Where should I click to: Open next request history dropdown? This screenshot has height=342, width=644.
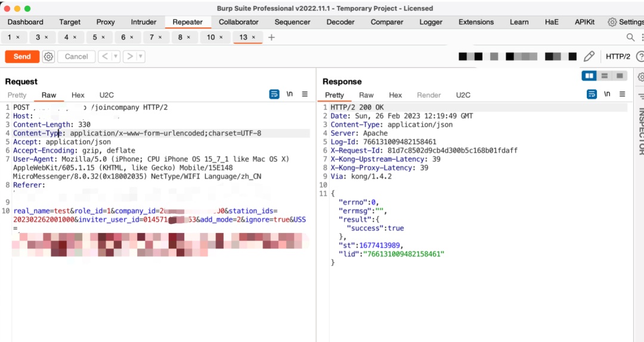click(x=141, y=57)
